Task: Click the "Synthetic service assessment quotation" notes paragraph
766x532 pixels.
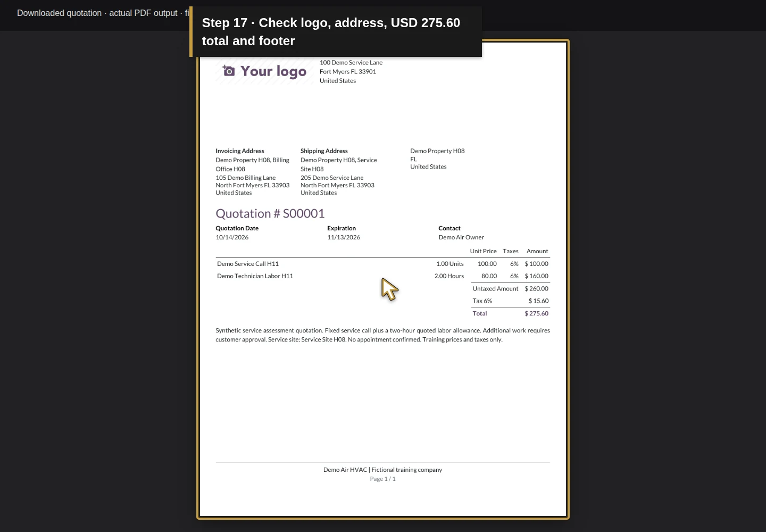Action: pos(382,335)
